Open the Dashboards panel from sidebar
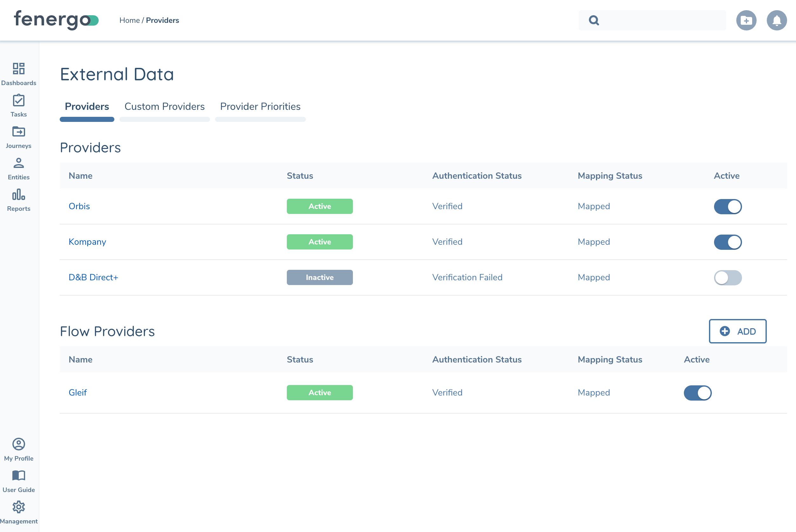 click(x=19, y=73)
